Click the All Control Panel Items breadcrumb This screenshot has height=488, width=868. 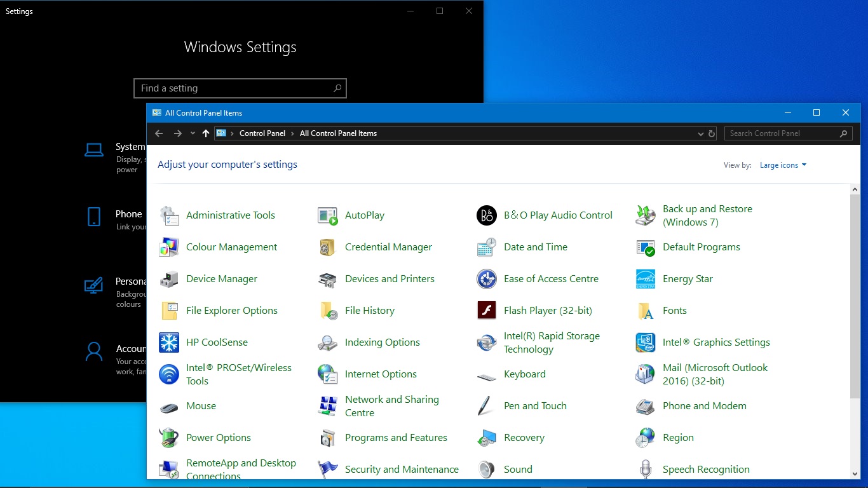[338, 133]
